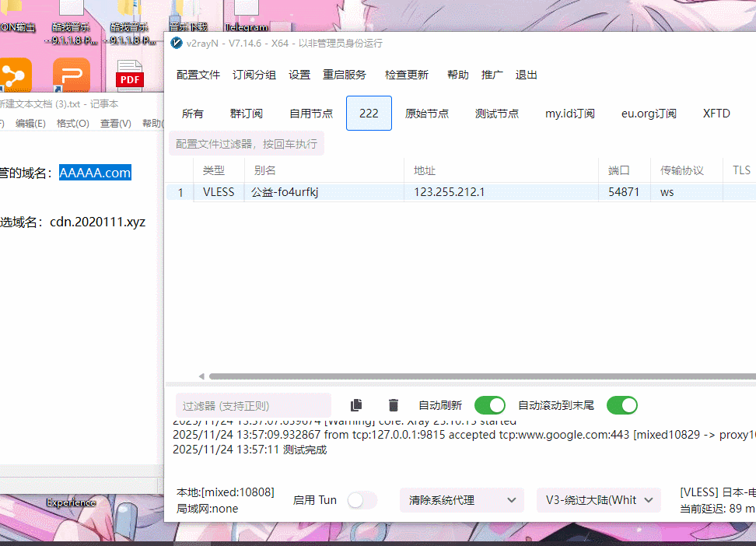Open the 检查更新 menu
This screenshot has width=756, height=546.
(407, 75)
